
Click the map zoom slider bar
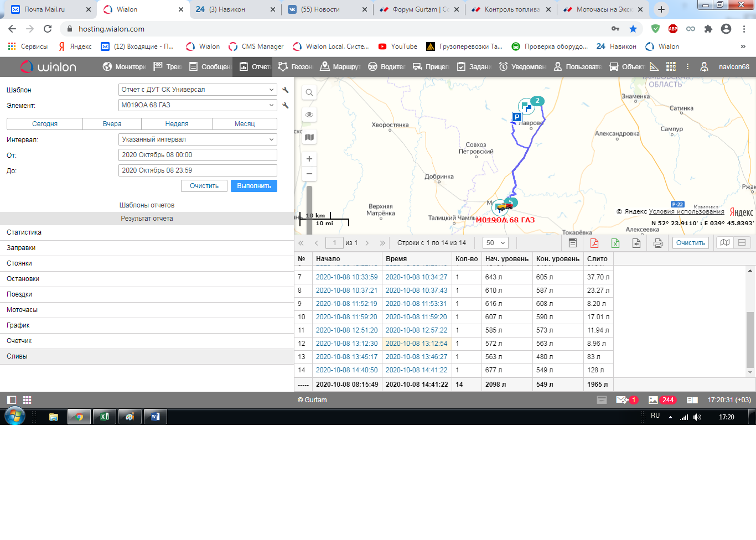click(x=309, y=202)
